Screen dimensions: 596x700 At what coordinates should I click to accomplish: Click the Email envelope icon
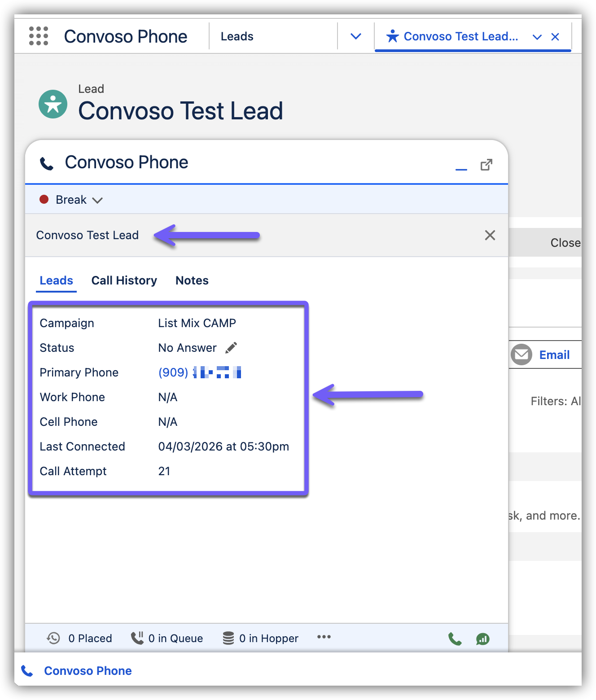(x=521, y=354)
